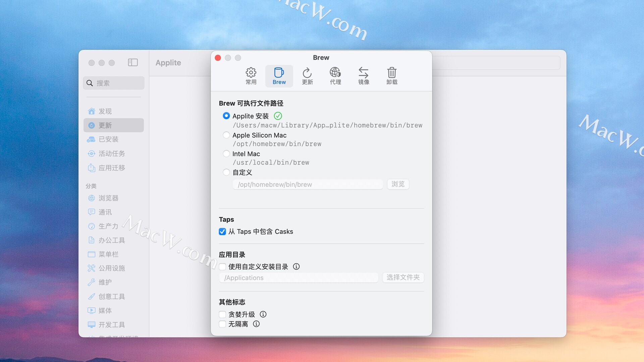Screen dimensions: 644x362
Task: Uncheck 从 Taps 中包含 Casks
Action: [222, 232]
